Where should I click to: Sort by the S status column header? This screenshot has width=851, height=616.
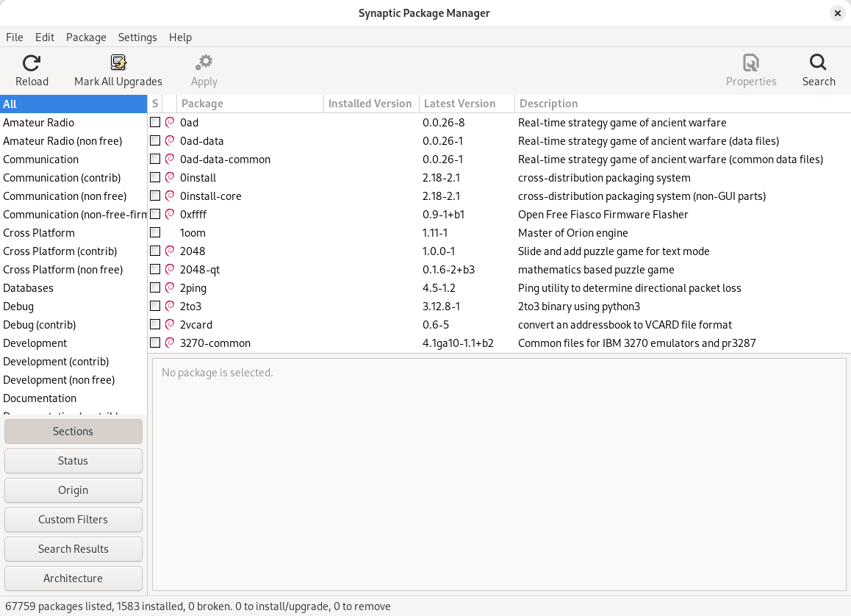(x=155, y=104)
